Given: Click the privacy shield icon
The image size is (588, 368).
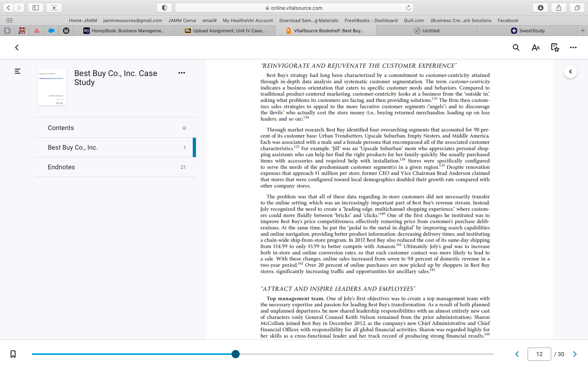Looking at the screenshot, I should point(164,8).
